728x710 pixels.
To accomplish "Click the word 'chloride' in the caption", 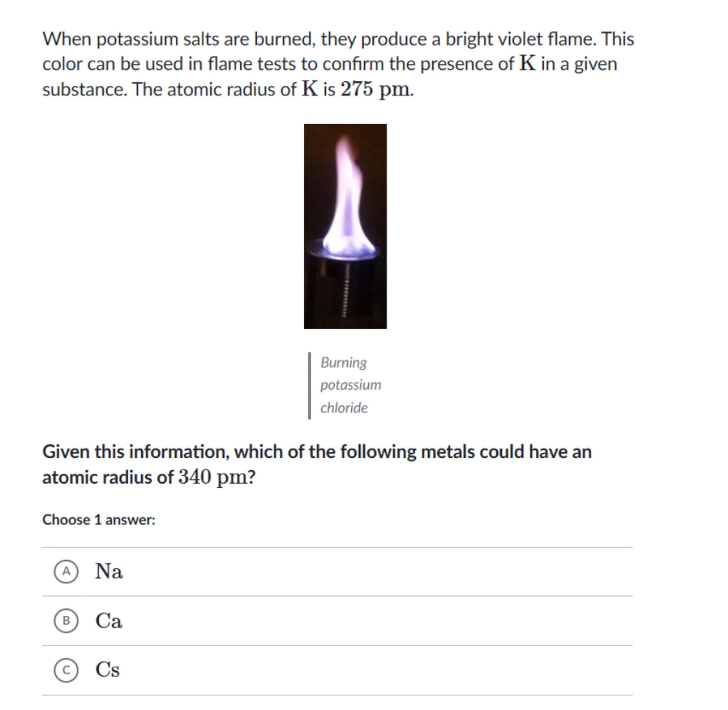I will [344, 408].
